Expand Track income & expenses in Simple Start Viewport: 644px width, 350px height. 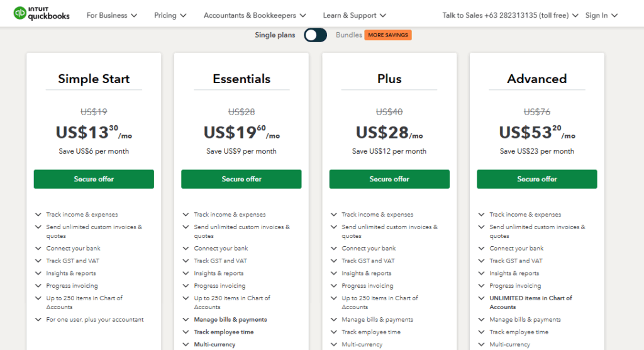39,215
